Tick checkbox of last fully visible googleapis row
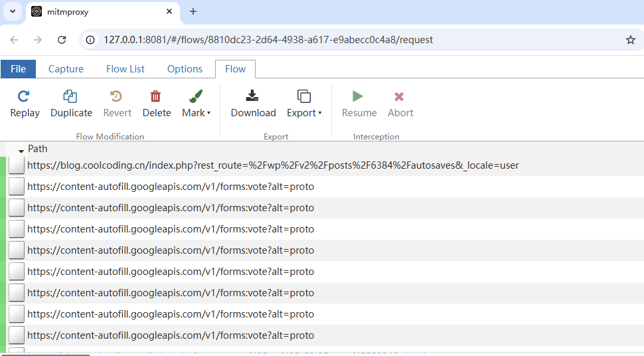644x356 pixels. [17, 335]
